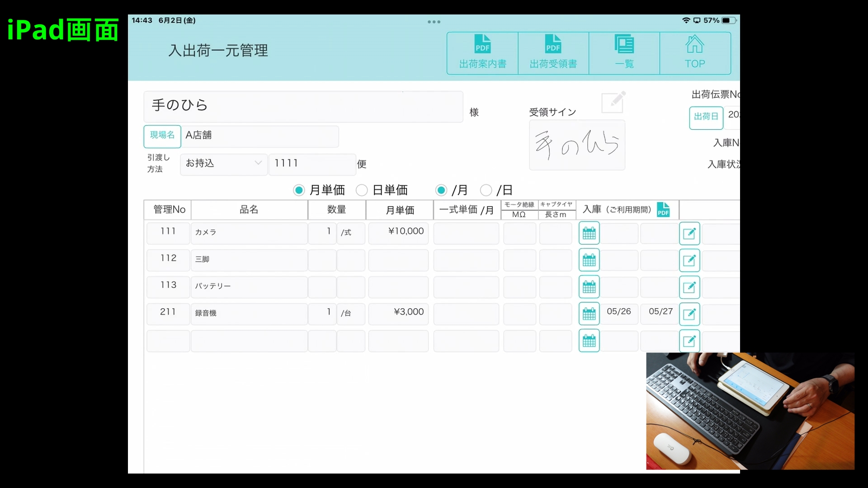
Task: Click PDF icon in 入庫 column header
Action: pyautogui.click(x=663, y=210)
